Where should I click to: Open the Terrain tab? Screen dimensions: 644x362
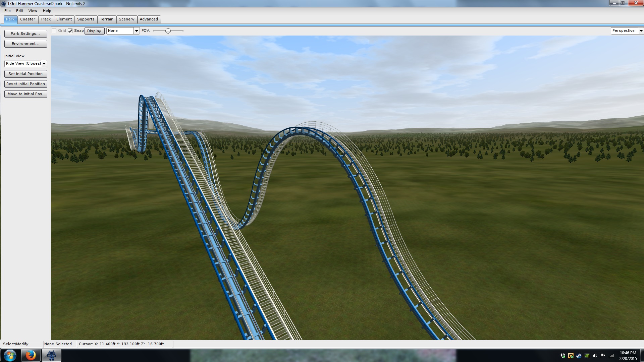(x=107, y=19)
